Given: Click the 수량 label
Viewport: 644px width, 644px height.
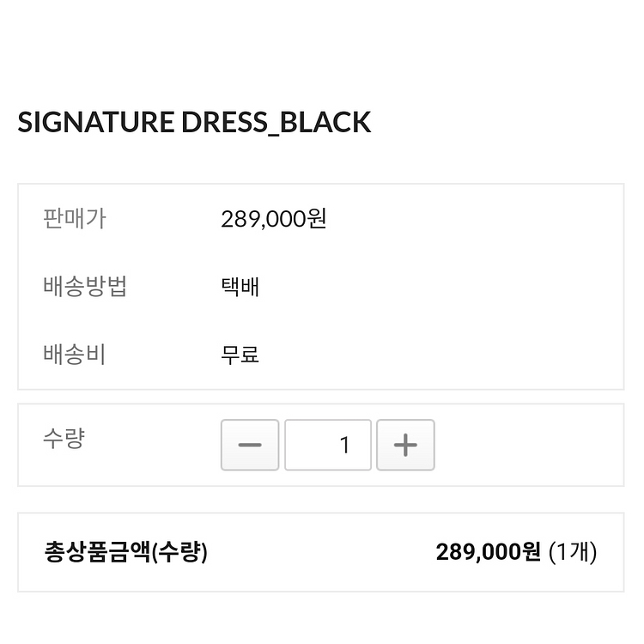Looking at the screenshot, I should click(x=64, y=440).
